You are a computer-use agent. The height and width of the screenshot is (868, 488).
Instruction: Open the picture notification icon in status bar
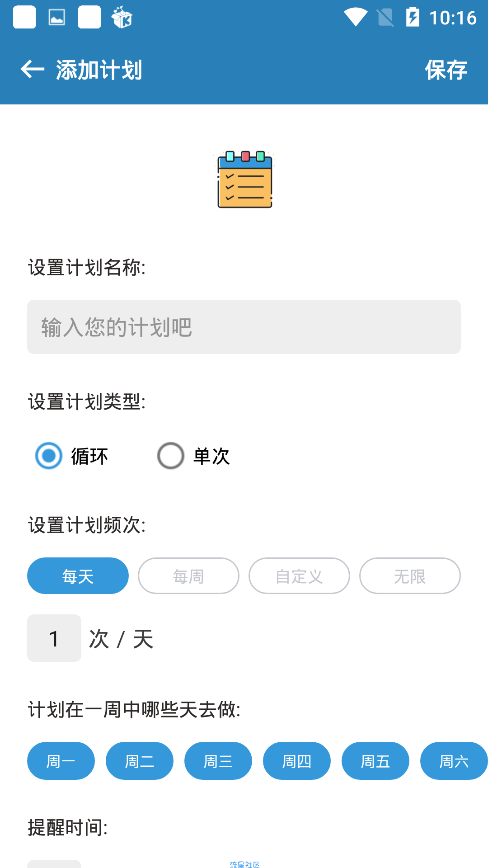pos(57,18)
